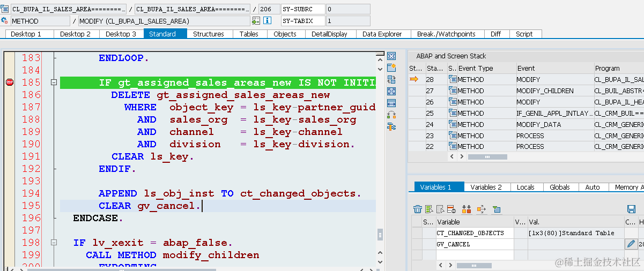Click the yellow arrow in stack row 28

(x=414, y=79)
